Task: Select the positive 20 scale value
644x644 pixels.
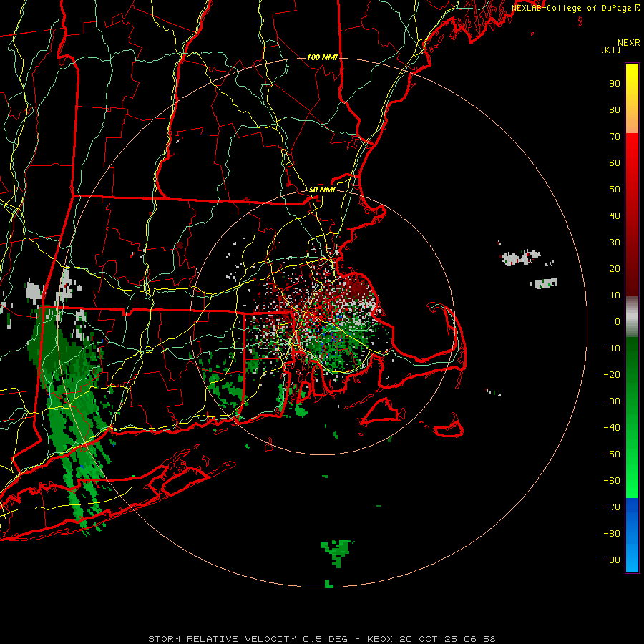Action: click(x=615, y=268)
